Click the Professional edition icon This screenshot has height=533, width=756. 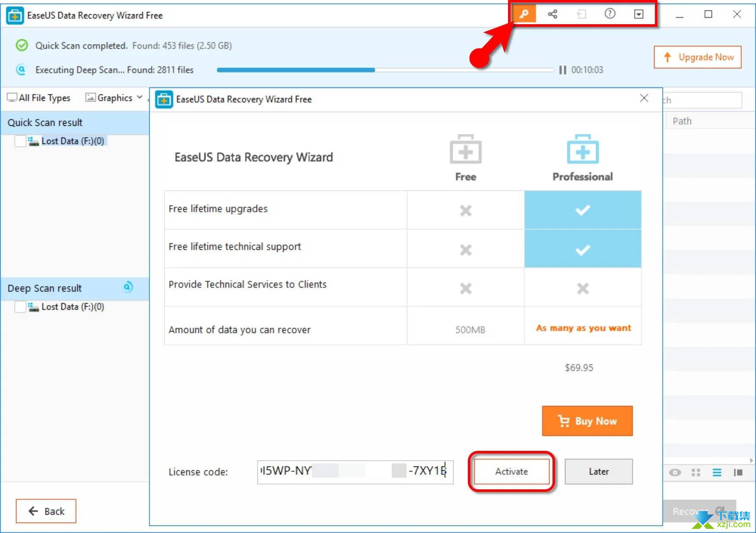[583, 149]
